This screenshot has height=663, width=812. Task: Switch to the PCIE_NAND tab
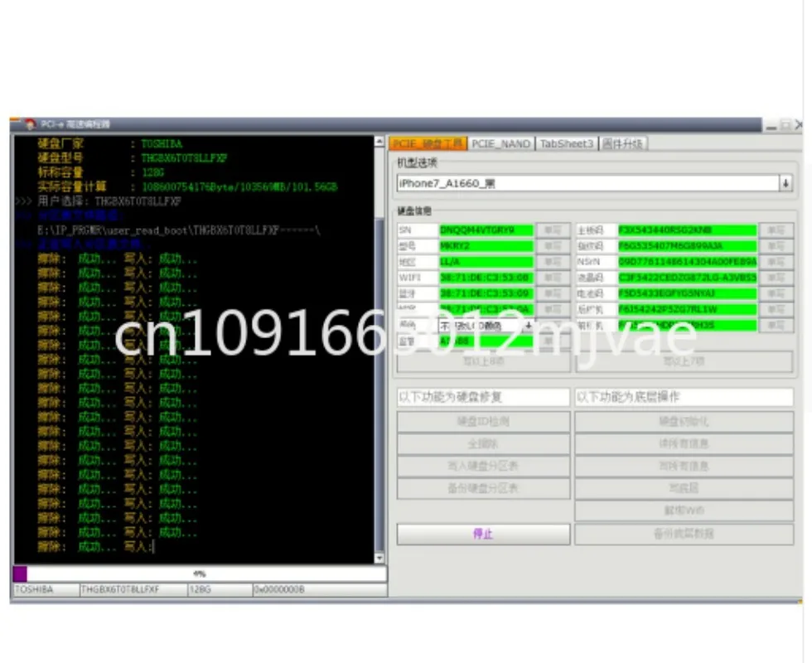point(500,143)
